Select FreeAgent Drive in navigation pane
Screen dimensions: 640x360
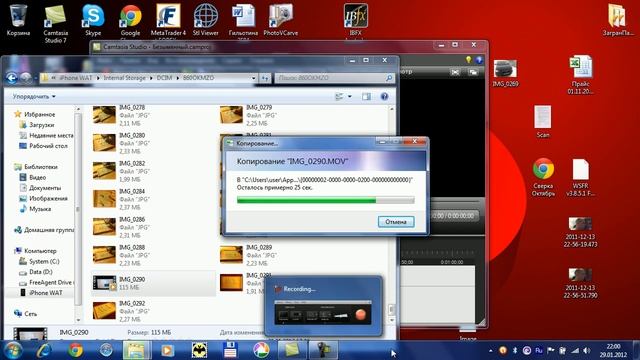tap(50, 282)
